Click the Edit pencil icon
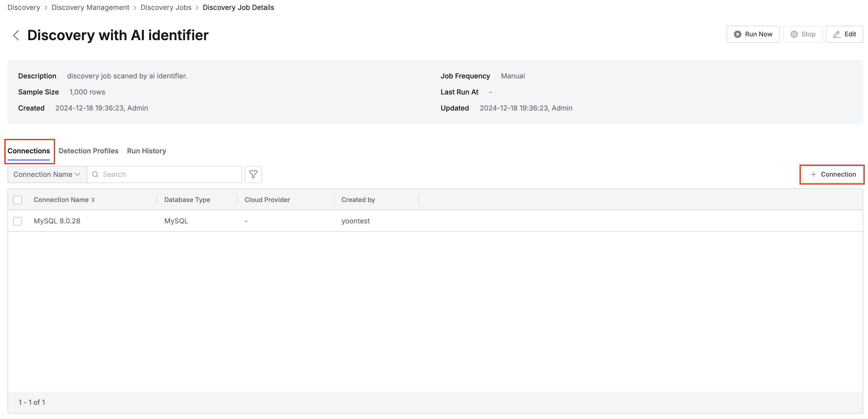 click(837, 34)
